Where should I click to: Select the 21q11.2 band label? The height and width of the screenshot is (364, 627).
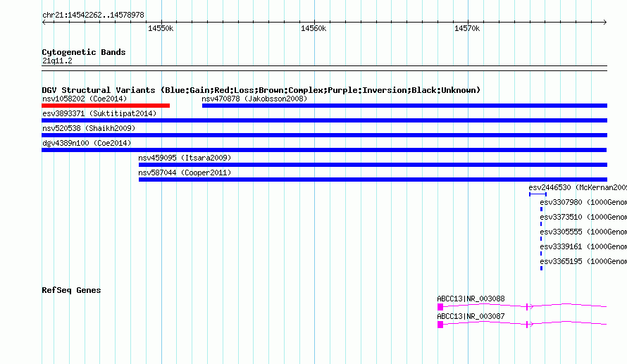coord(57,61)
